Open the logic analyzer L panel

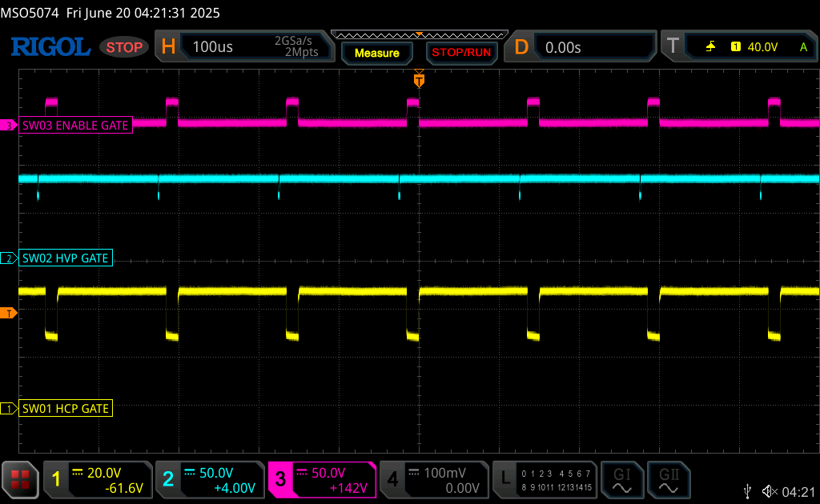coord(505,478)
